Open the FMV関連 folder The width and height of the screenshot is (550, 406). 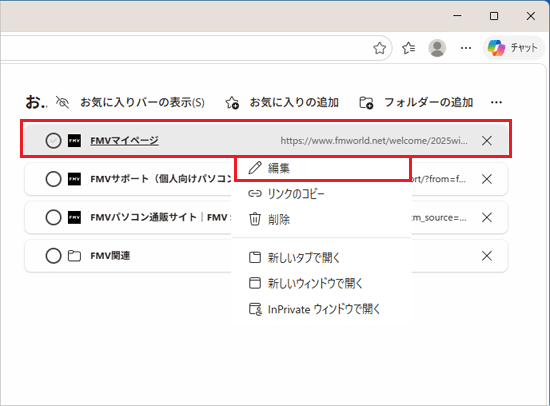(x=110, y=256)
